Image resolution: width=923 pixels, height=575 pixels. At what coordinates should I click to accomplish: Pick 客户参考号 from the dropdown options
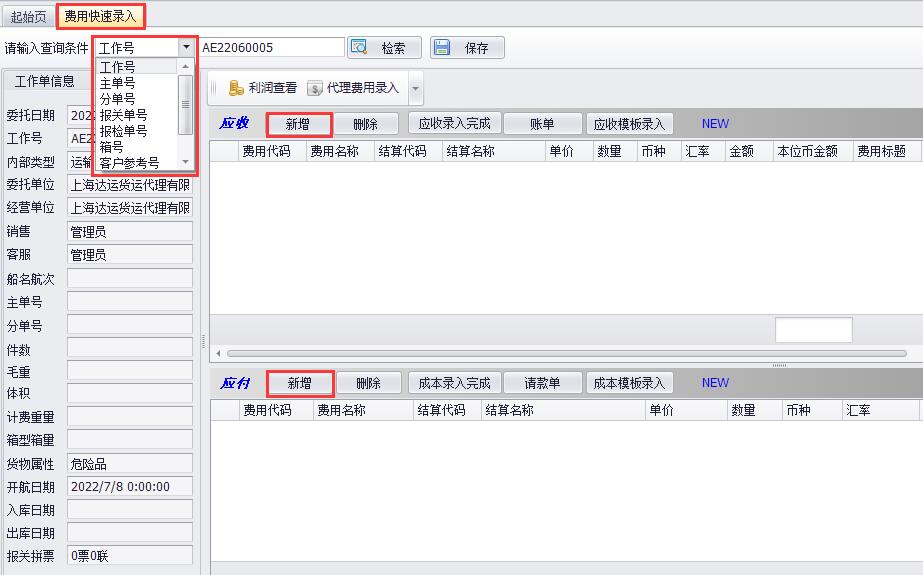click(x=129, y=162)
